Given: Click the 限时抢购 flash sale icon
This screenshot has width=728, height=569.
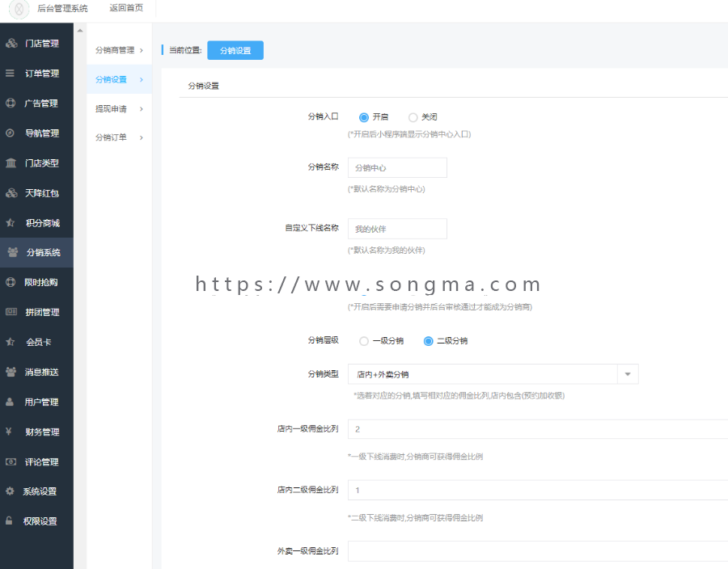Looking at the screenshot, I should coord(10,281).
